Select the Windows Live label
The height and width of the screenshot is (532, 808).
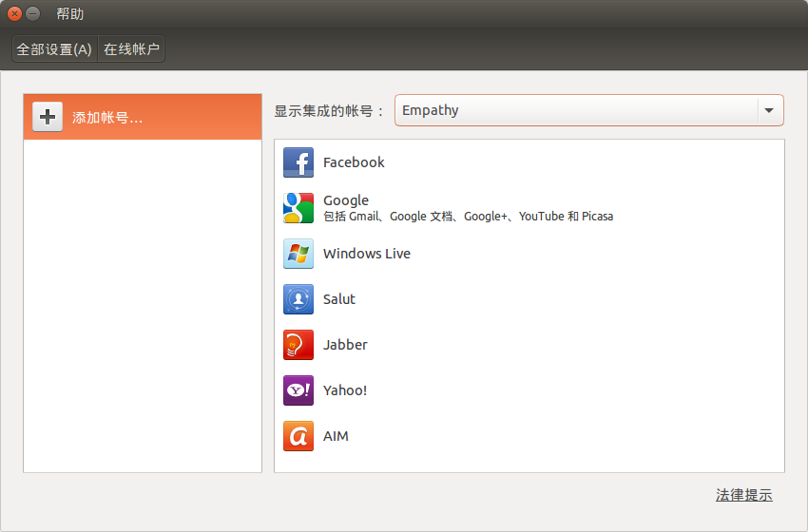tap(367, 254)
